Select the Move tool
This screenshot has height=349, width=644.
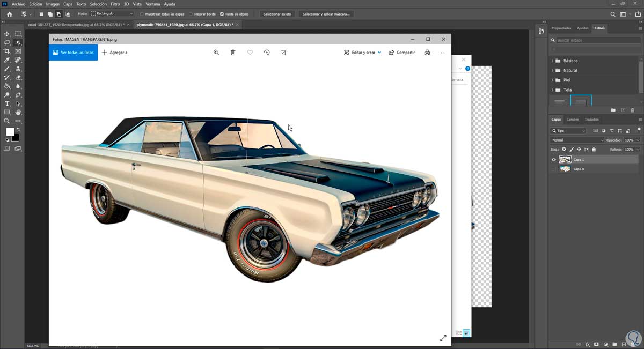[7, 34]
